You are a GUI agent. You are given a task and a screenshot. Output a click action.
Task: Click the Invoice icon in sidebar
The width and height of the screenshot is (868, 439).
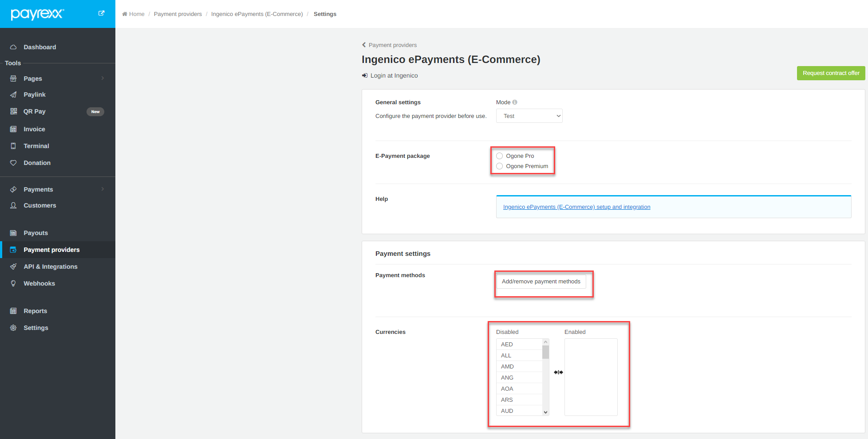pos(13,129)
